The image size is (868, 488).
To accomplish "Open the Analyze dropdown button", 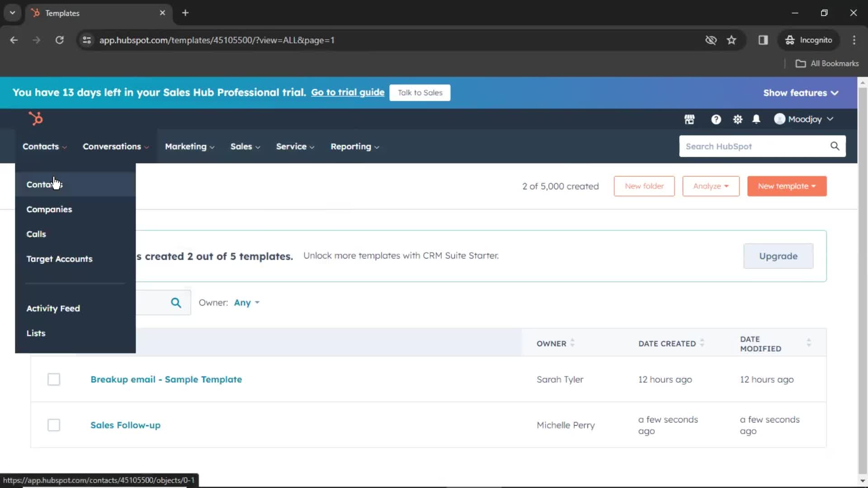I will click(711, 186).
